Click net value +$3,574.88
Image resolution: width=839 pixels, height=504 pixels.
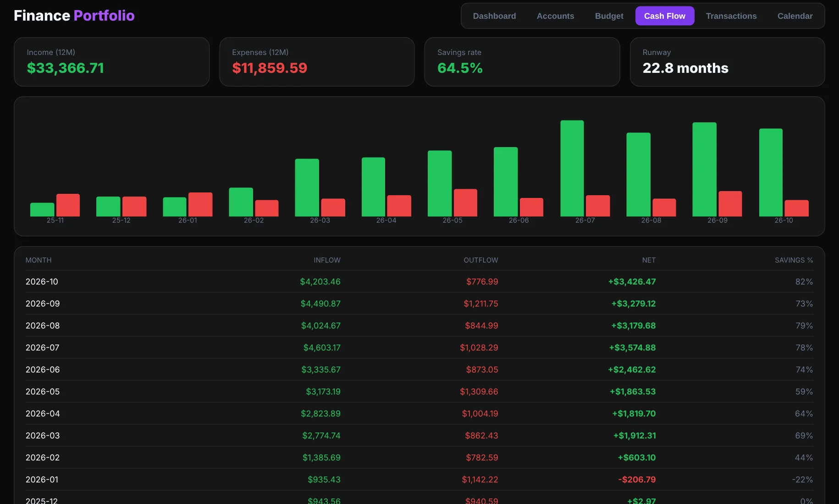point(632,347)
